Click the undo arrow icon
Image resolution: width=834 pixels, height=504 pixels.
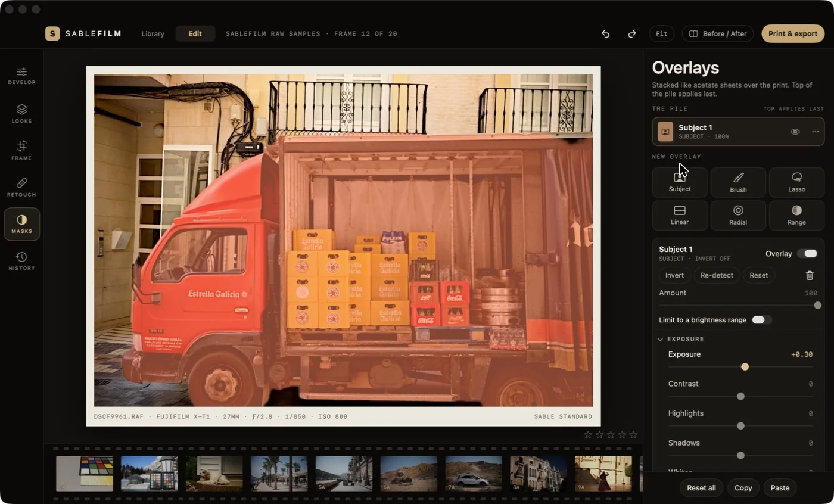605,34
